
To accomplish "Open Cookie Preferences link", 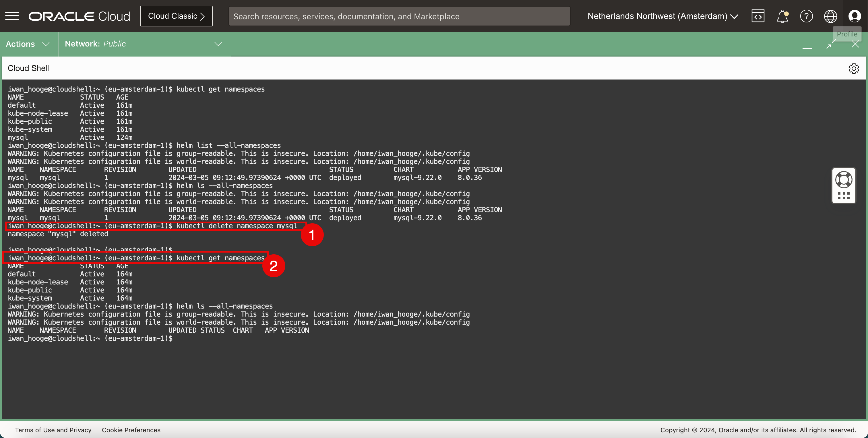I will coord(131,430).
